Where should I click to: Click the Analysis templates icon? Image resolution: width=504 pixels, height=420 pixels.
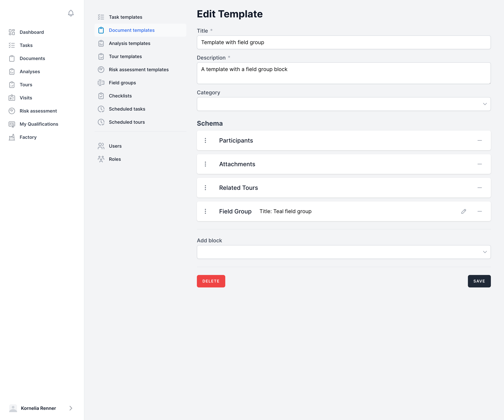[x=101, y=43]
